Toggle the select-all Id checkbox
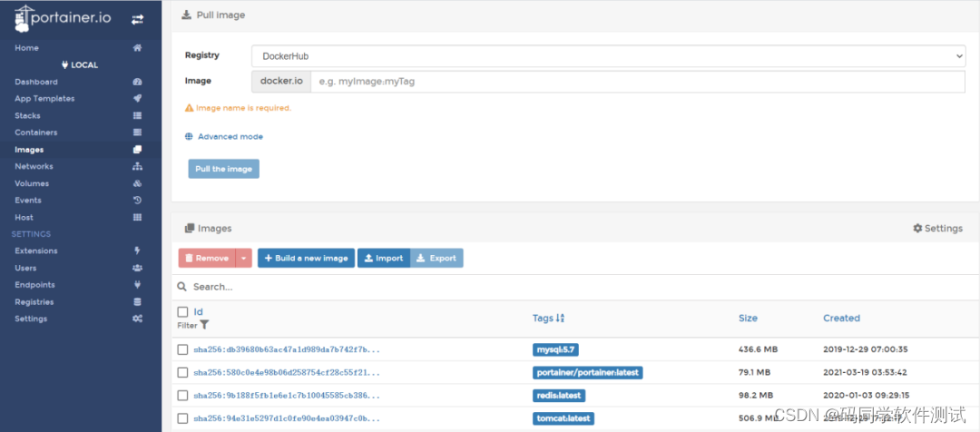The height and width of the screenshot is (432, 980). (x=182, y=311)
